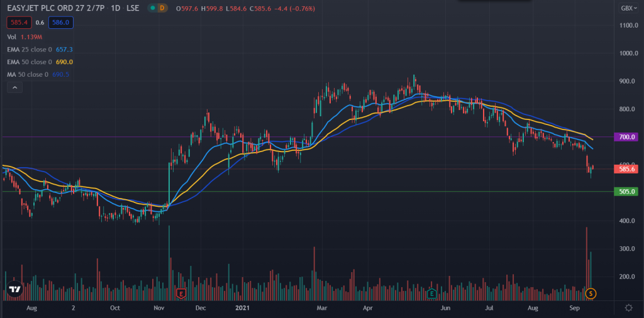The image size is (644, 318).
Task: Click the Apr label on time axis
Action: 367,307
